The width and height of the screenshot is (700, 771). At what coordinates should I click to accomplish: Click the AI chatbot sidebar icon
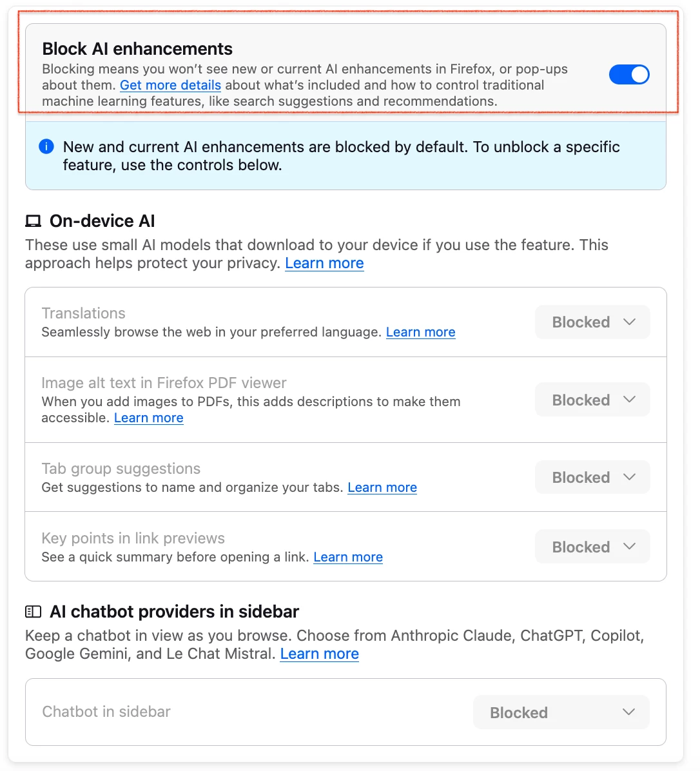click(x=33, y=611)
